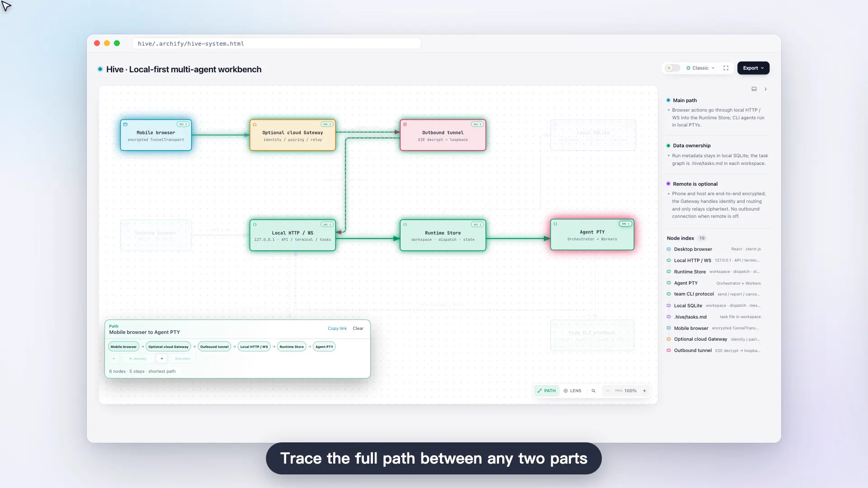The image size is (868, 488).
Task: Open the Classic style dropdown
Action: pos(700,68)
